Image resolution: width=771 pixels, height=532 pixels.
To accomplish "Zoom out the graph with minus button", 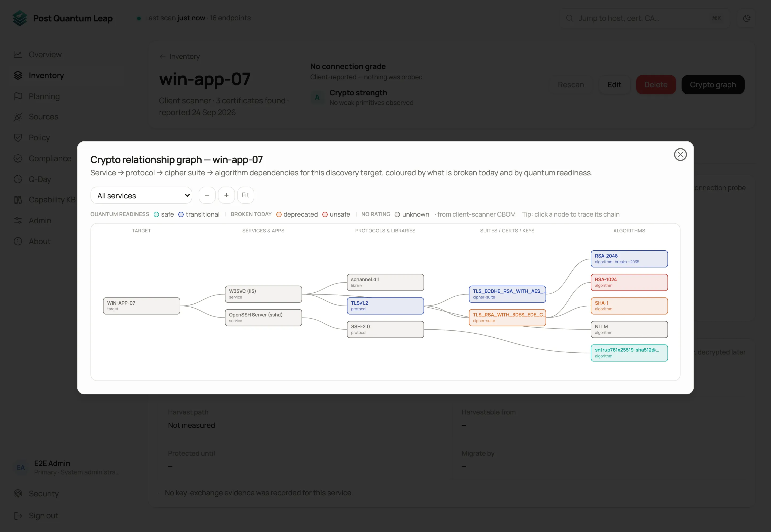I will tap(207, 195).
